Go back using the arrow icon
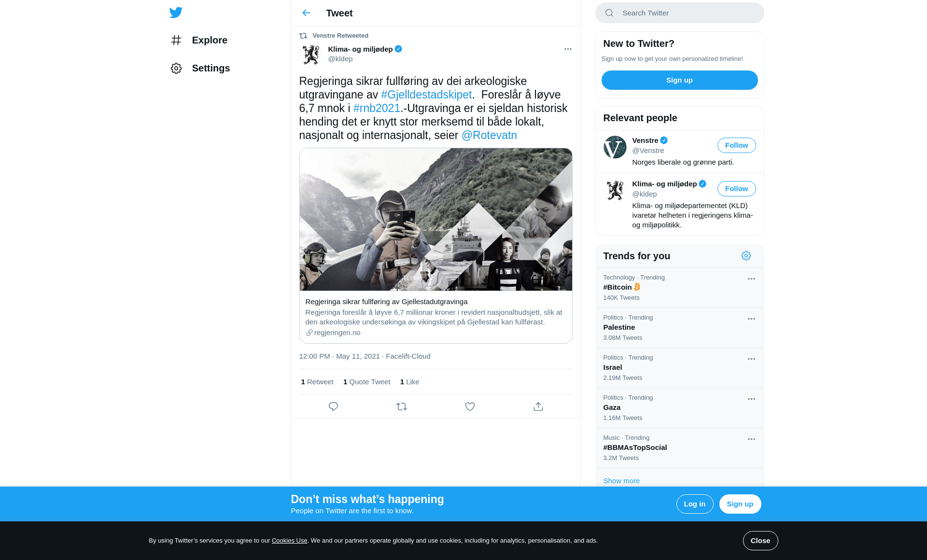The image size is (927, 560). click(306, 13)
